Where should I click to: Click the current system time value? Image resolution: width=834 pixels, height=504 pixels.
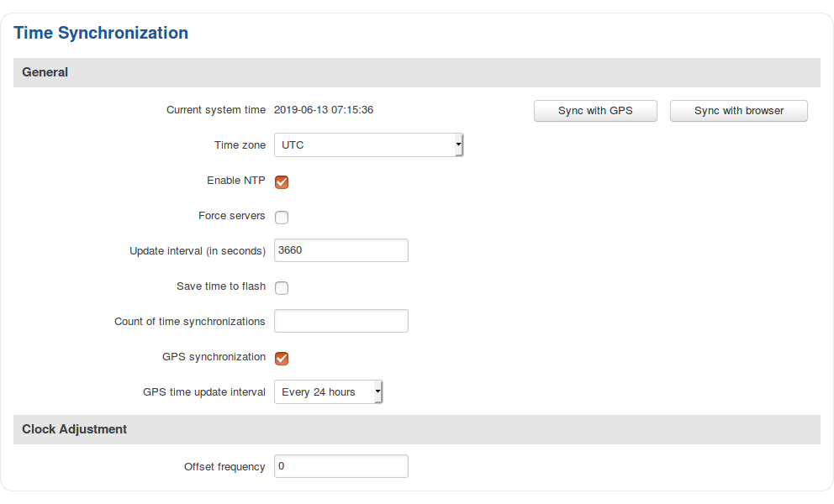coord(324,110)
